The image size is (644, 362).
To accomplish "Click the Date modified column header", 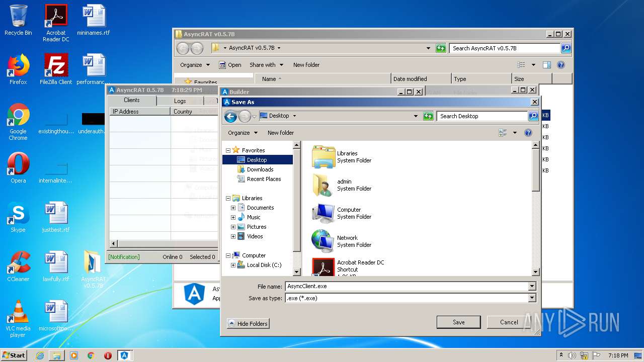I will pos(421,79).
